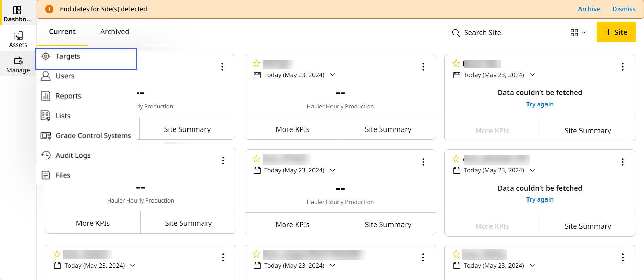Expand date dropdown on bottom-right site card
The image size is (644, 280).
[x=532, y=265]
